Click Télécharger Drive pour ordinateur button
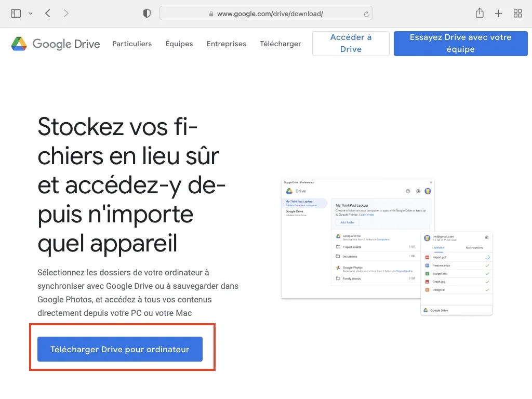Screen dimensions: 532x399 click(120, 349)
